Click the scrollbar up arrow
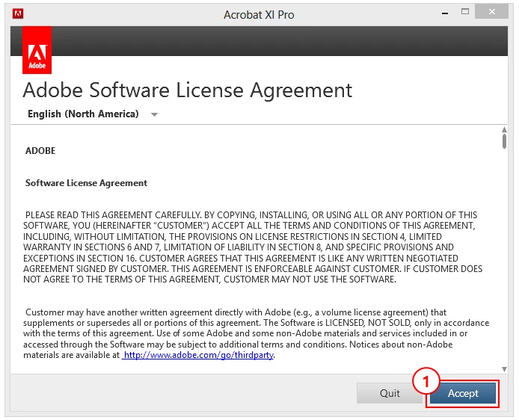 click(504, 129)
